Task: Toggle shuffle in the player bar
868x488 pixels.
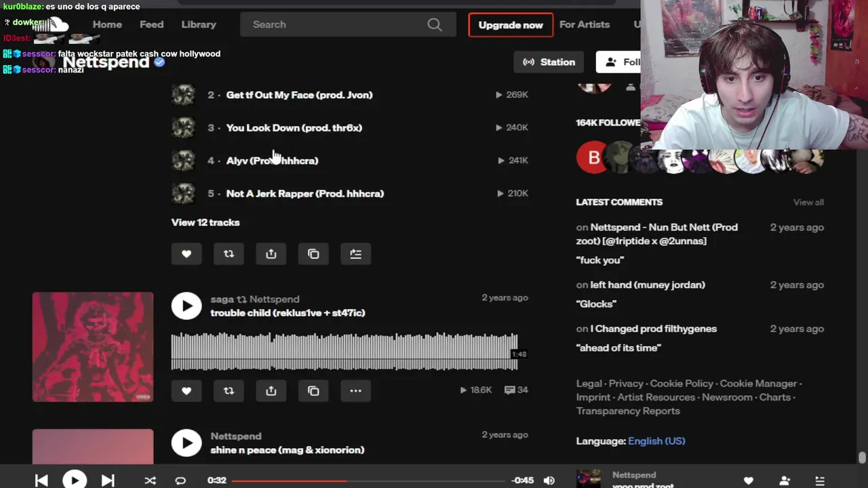Action: coord(150,481)
